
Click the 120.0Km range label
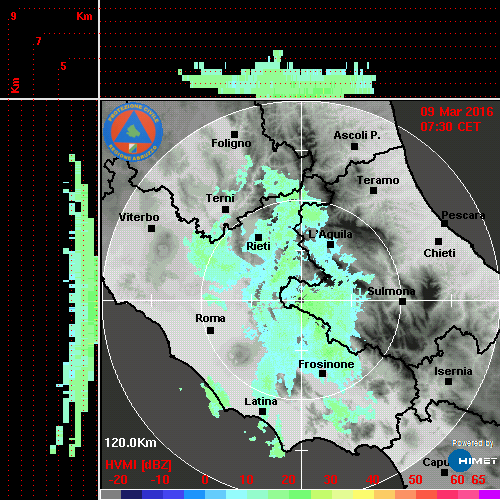point(130,443)
